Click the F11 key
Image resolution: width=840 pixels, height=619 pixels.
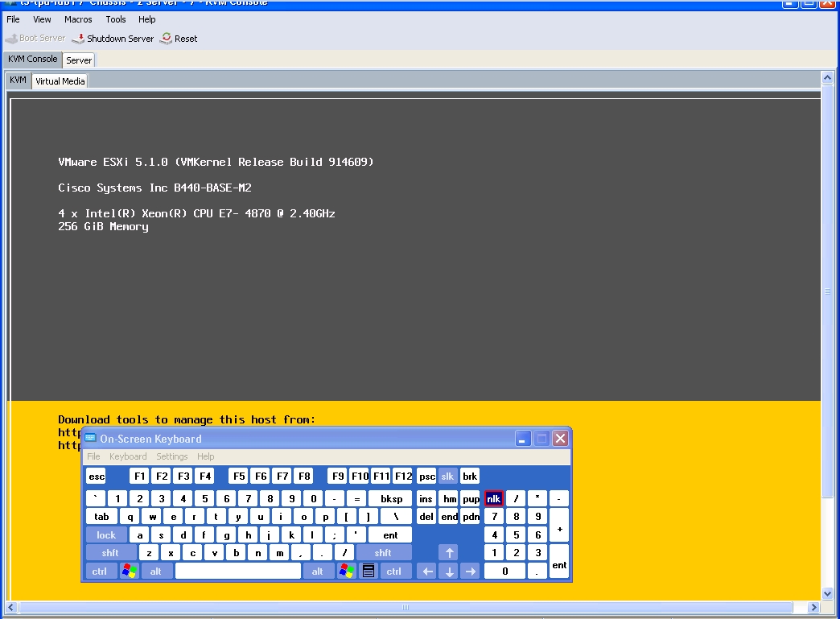[381, 477]
